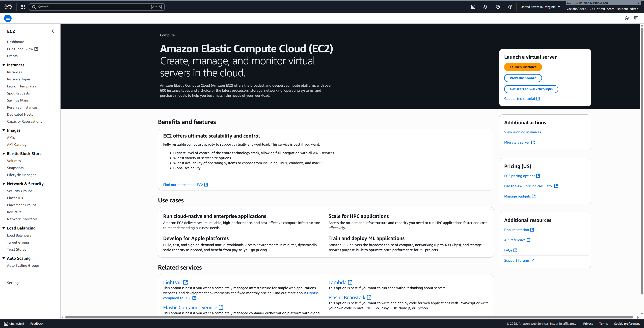Open the AWS services grid menu
This screenshot has width=644, height=328.
point(22,7)
